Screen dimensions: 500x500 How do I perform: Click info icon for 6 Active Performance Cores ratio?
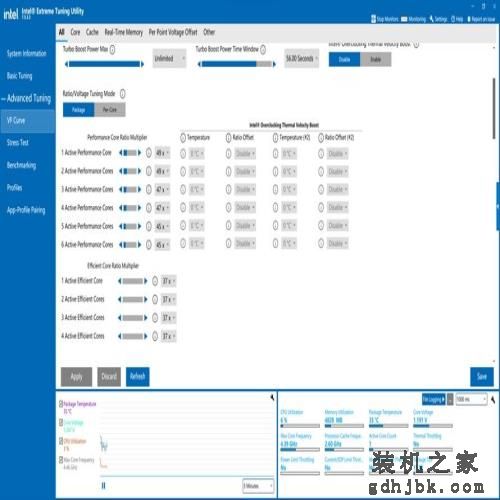149,245
